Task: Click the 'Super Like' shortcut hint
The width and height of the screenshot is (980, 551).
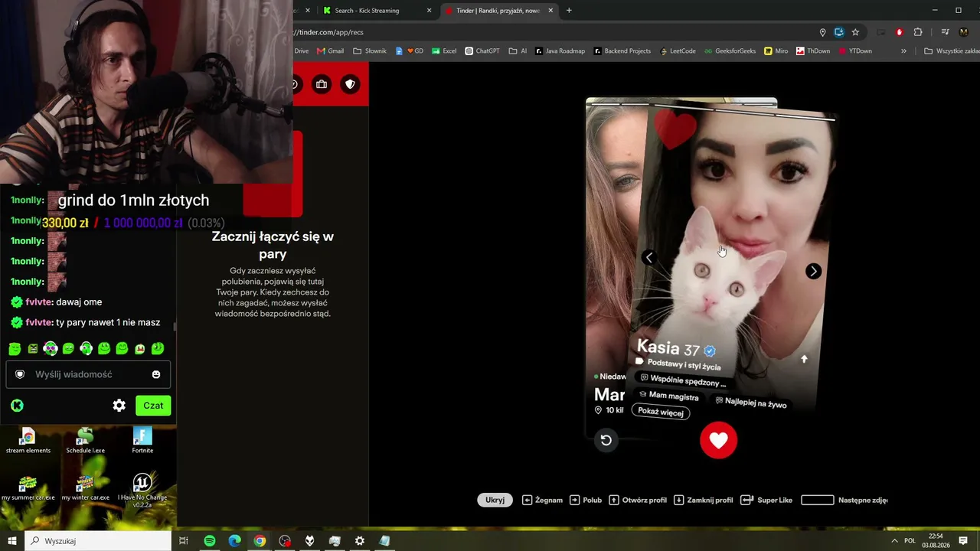Action: click(x=766, y=500)
